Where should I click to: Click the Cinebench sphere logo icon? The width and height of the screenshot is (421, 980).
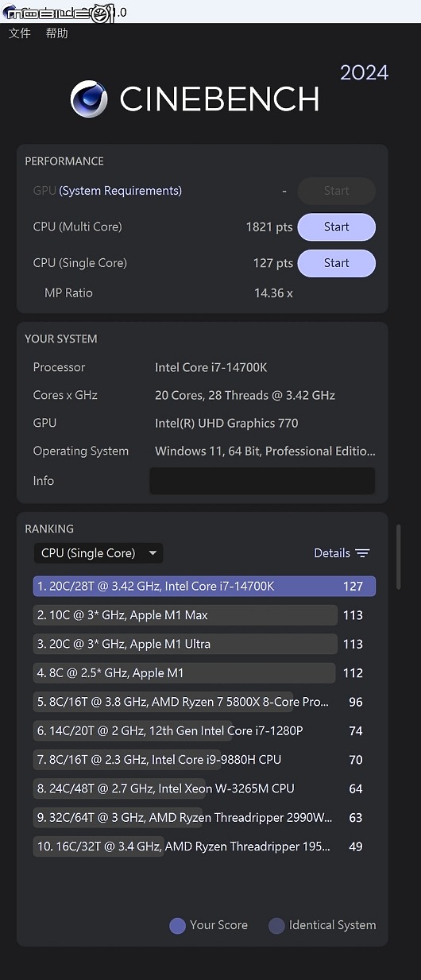click(89, 99)
